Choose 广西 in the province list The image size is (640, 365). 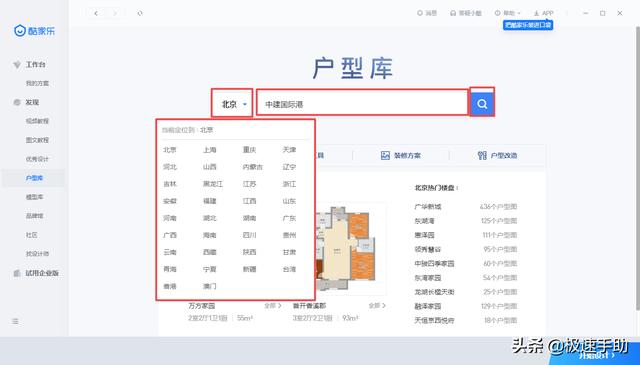170,235
